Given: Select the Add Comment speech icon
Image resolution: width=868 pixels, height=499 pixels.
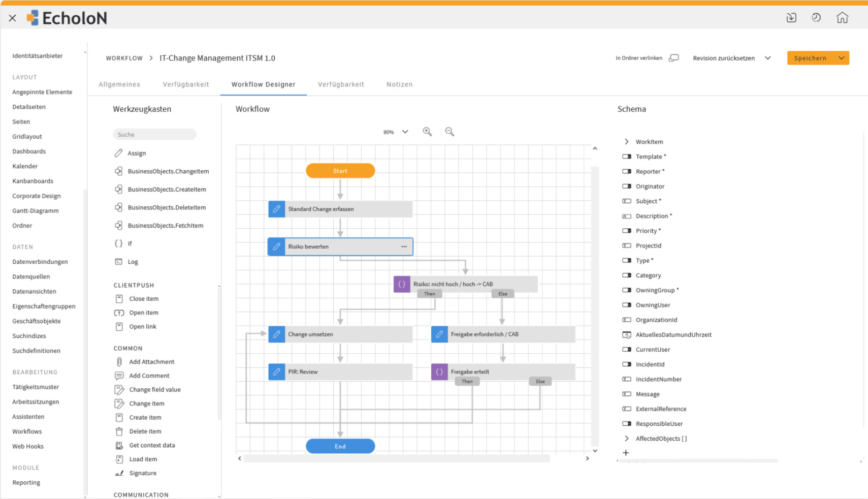Looking at the screenshot, I should 119,376.
